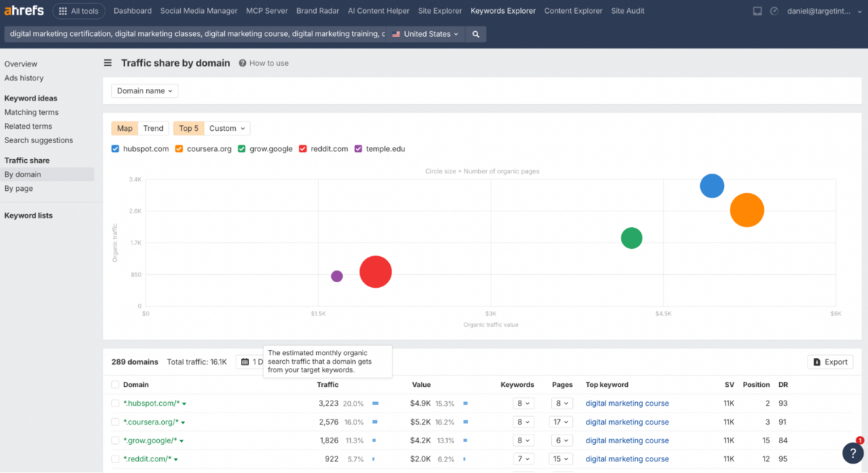Open AI Content Helper in navigation
This screenshot has width=868, height=473.
point(378,11)
